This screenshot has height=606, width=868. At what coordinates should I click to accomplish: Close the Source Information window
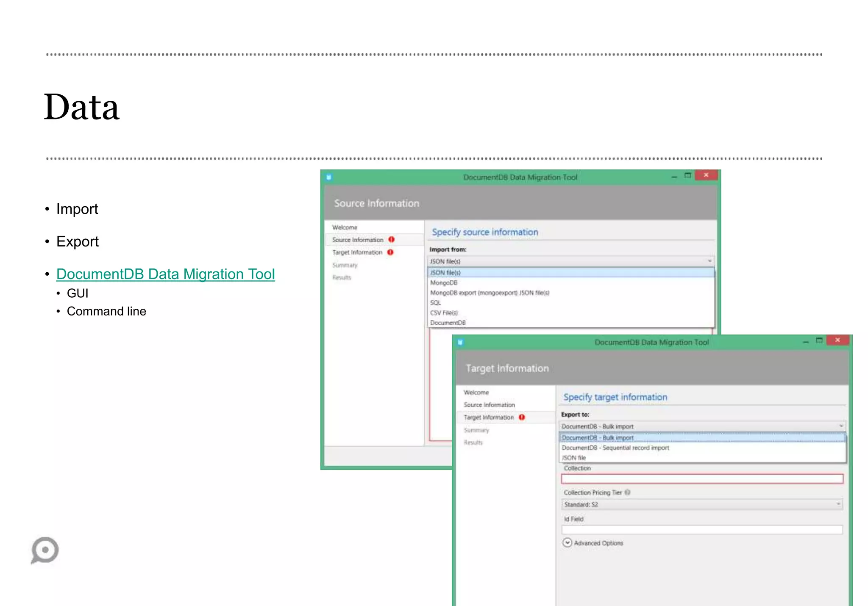click(x=706, y=175)
